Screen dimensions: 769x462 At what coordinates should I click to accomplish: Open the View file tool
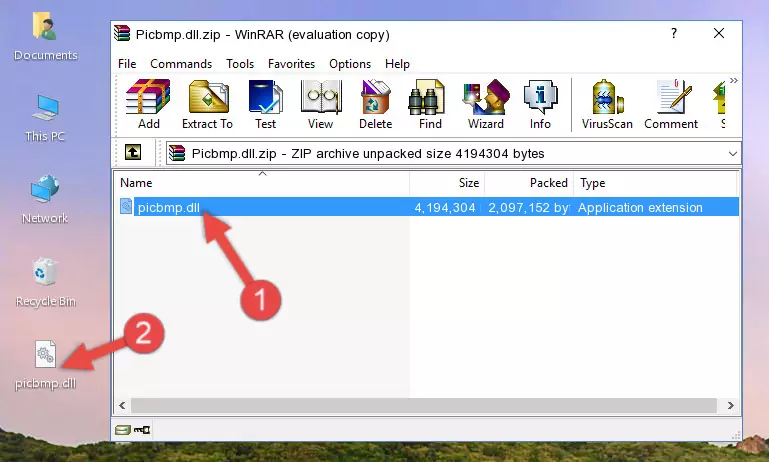pyautogui.click(x=321, y=104)
